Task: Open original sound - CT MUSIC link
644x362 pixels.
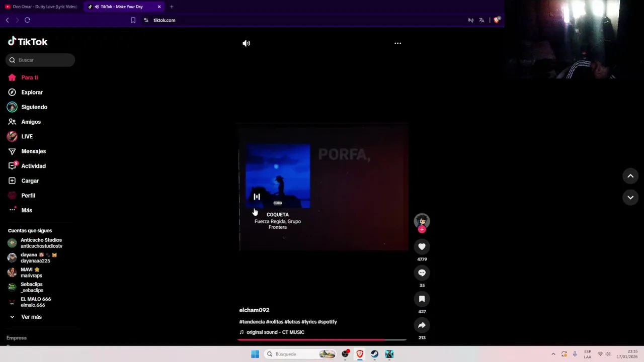Action: click(x=275, y=332)
